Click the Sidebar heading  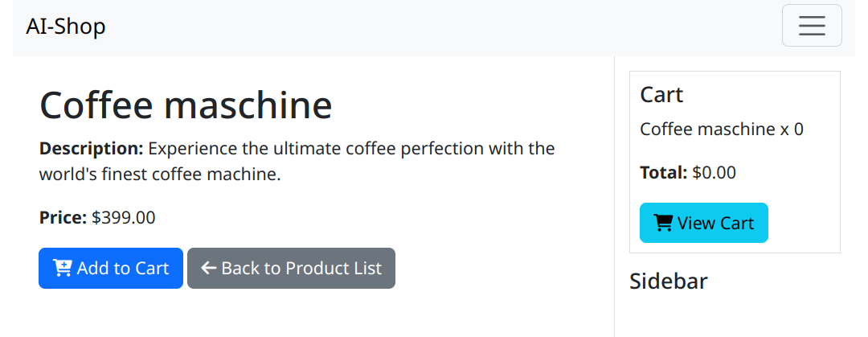point(669,282)
